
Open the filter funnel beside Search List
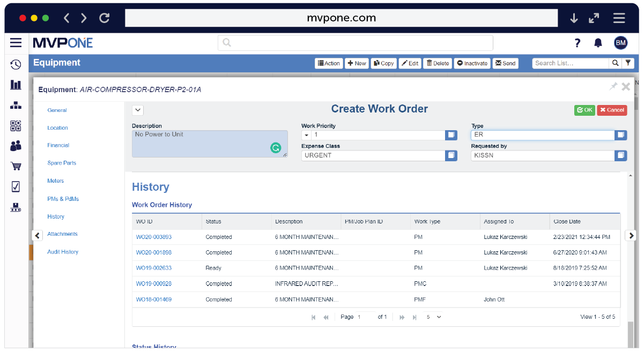[628, 63]
